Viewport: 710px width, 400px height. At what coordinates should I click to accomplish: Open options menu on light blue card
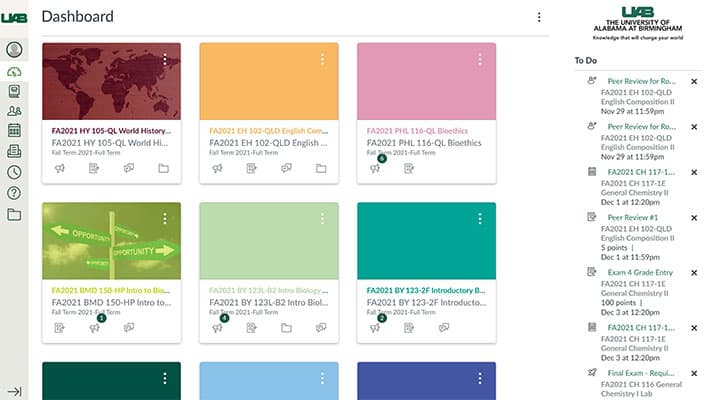coord(322,378)
